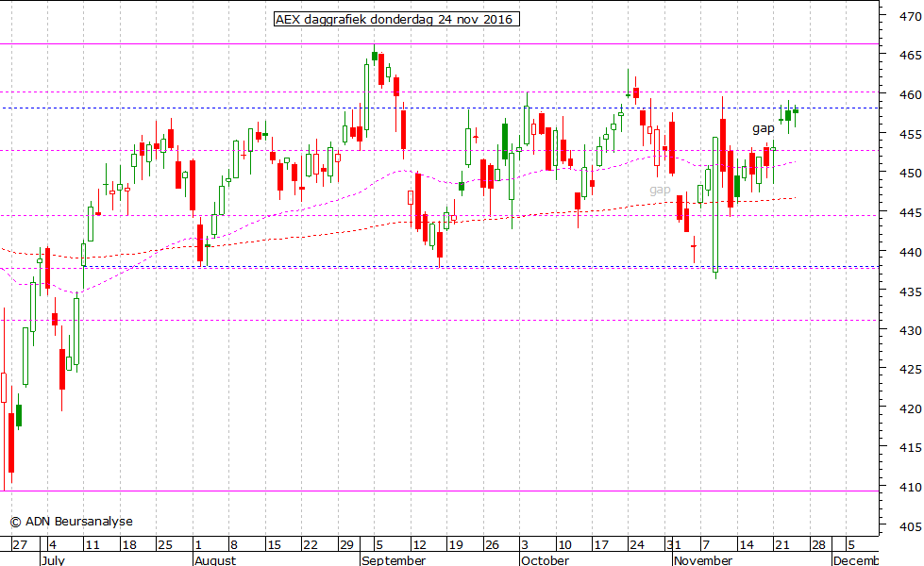Select the 430 price axis label
The height and width of the screenshot is (566, 924).
[x=911, y=330]
